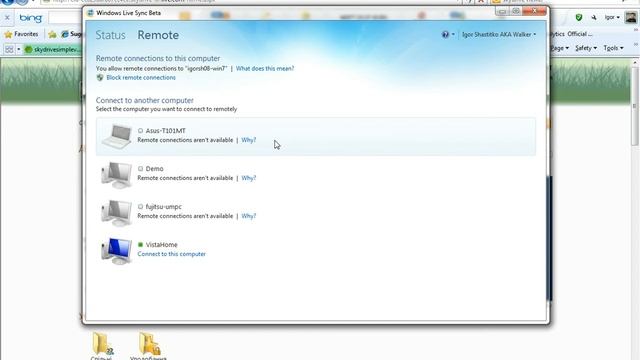This screenshot has width=640, height=360.
Task: Open Favorites in the browser window
Action: [21, 34]
